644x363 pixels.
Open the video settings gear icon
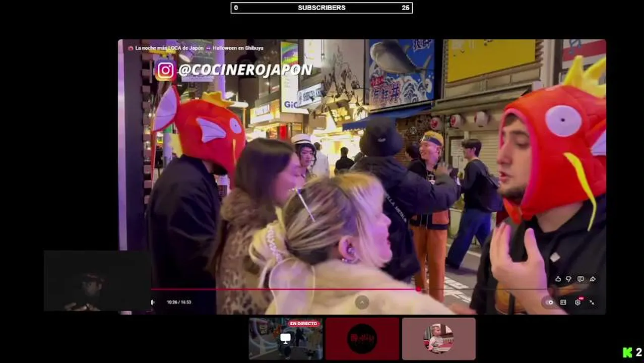coord(577,302)
